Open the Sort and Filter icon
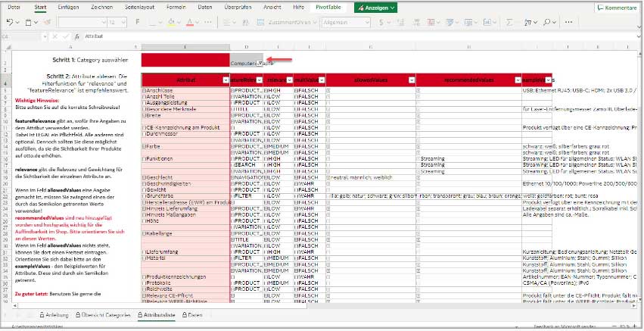The image size is (644, 331). (528, 22)
